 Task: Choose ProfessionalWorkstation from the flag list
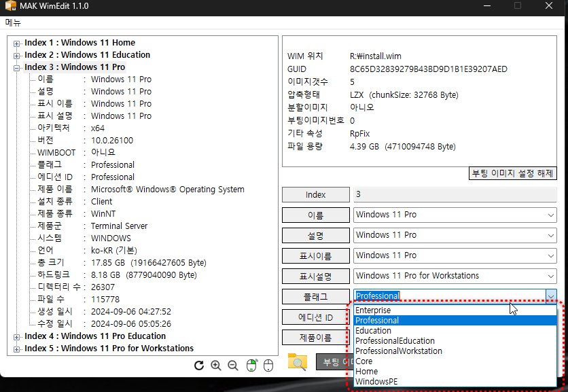click(x=455, y=351)
